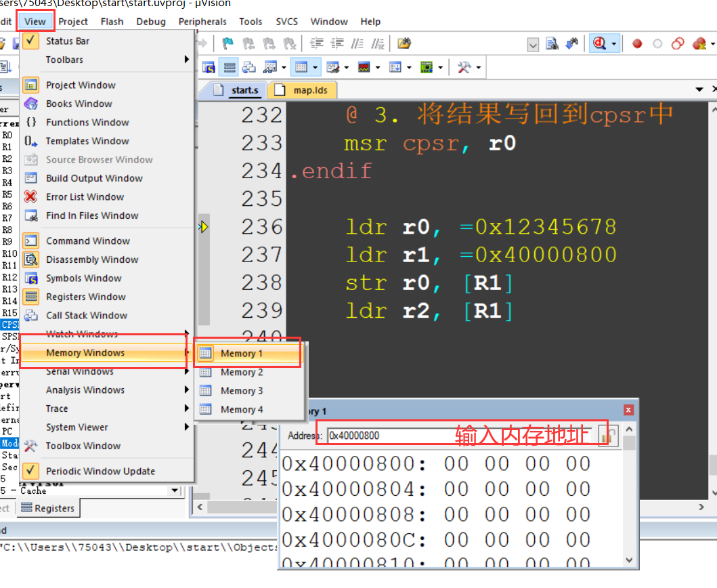The image size is (717, 588).
Task: Toggle the lock icon beside Address field
Action: pos(608,435)
